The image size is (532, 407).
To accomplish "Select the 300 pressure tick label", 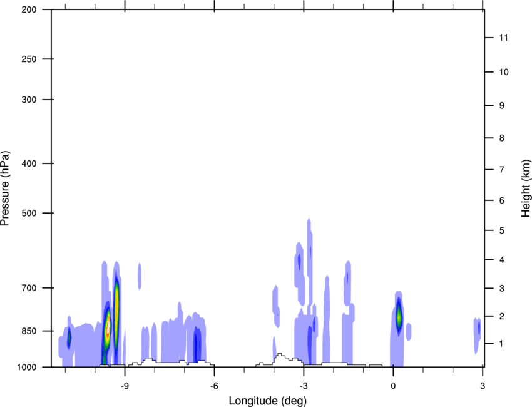I will point(29,100).
